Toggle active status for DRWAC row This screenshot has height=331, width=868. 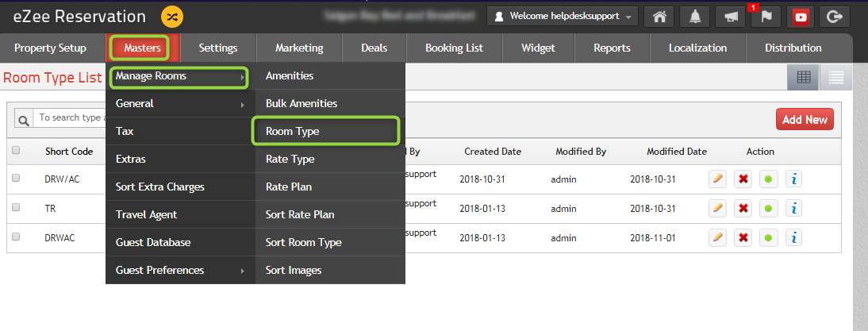tap(768, 238)
